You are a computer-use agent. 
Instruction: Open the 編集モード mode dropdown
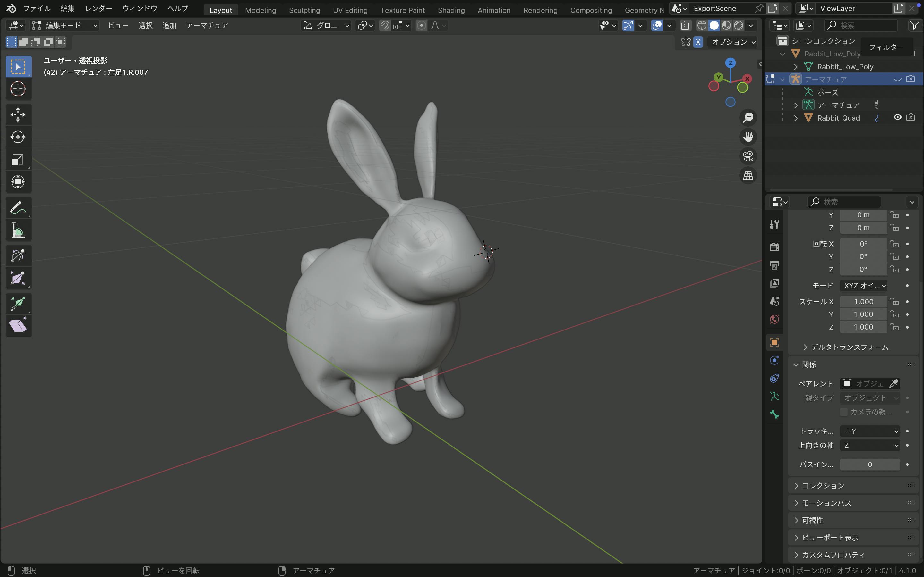click(65, 26)
